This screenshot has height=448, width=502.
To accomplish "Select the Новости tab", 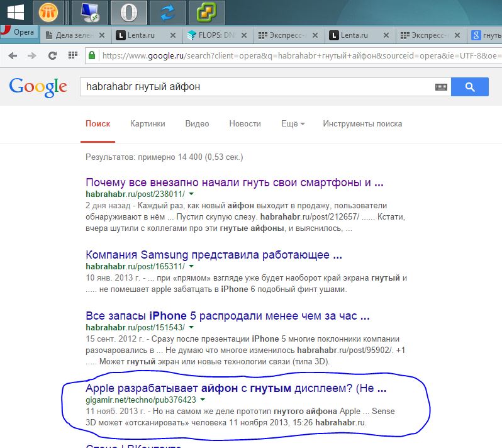I will 245,123.
